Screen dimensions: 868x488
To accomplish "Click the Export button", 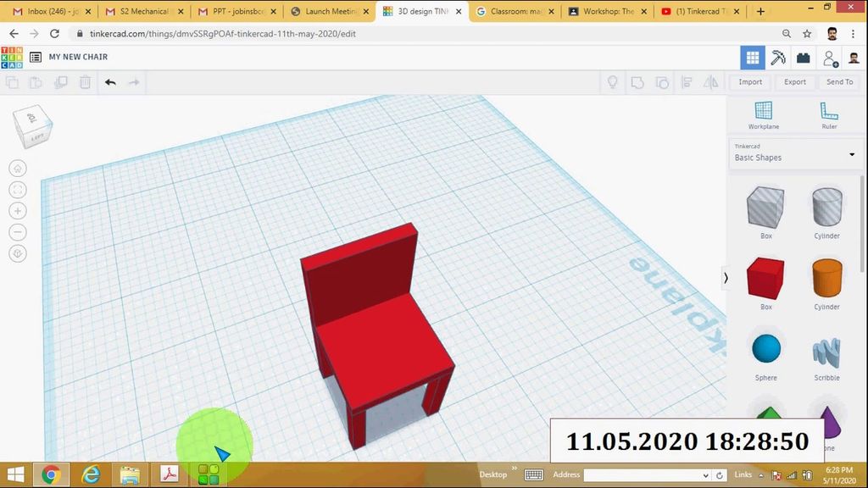I will coord(795,82).
